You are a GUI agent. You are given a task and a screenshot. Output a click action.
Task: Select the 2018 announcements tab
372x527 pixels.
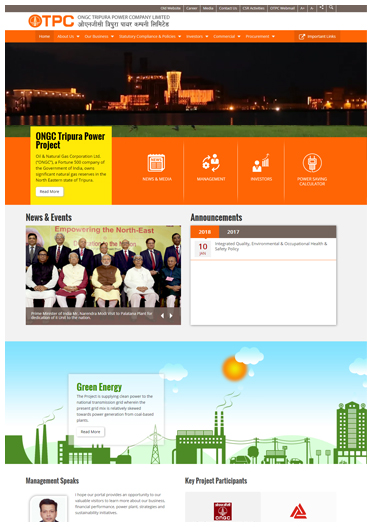(x=205, y=232)
